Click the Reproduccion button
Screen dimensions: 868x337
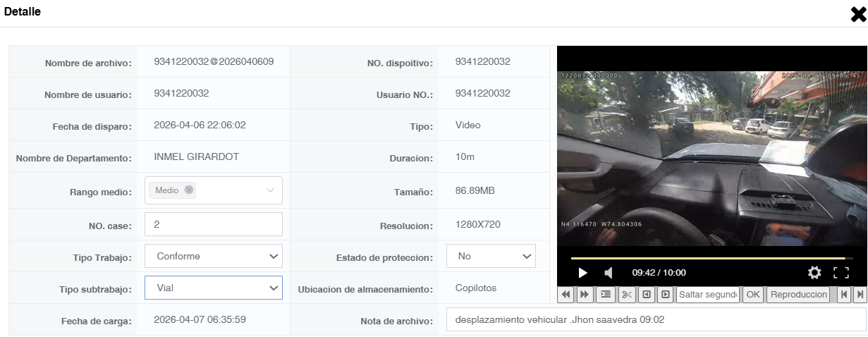[797, 294]
